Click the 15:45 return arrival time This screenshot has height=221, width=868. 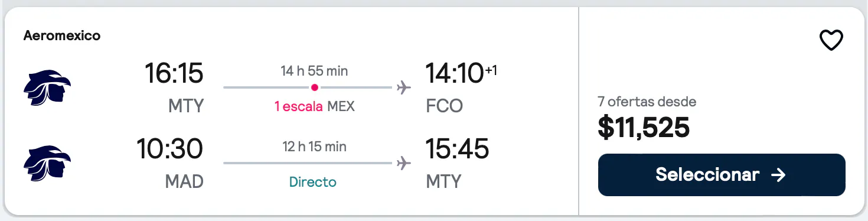point(458,148)
